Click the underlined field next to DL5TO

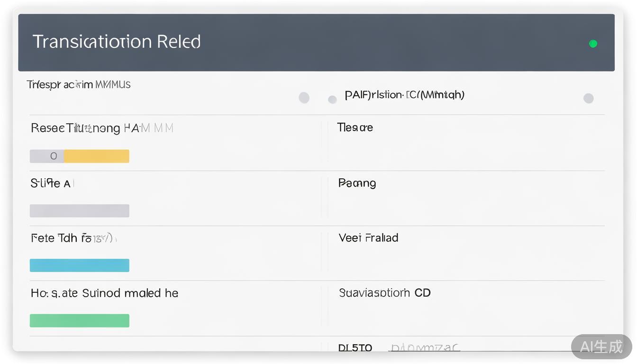click(x=424, y=348)
